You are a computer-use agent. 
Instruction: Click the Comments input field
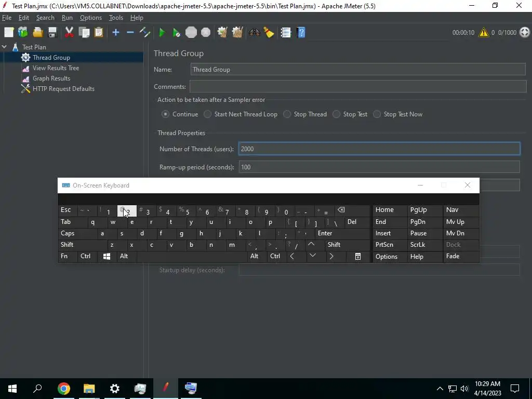point(358,87)
